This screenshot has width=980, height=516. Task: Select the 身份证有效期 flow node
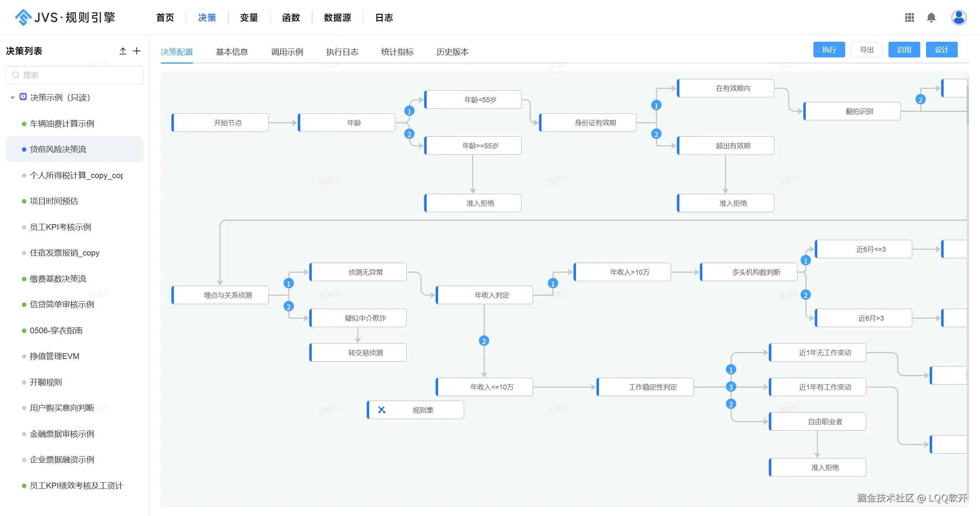point(595,123)
